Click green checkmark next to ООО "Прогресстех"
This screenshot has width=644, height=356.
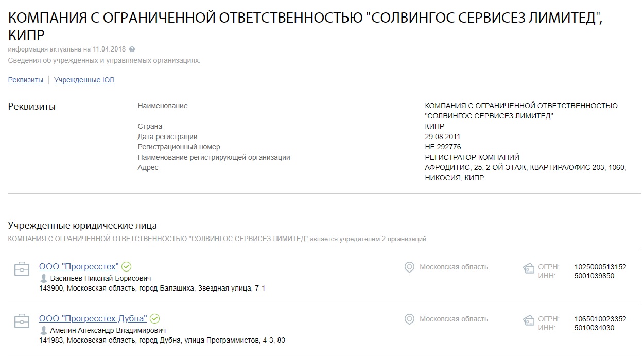[127, 267]
